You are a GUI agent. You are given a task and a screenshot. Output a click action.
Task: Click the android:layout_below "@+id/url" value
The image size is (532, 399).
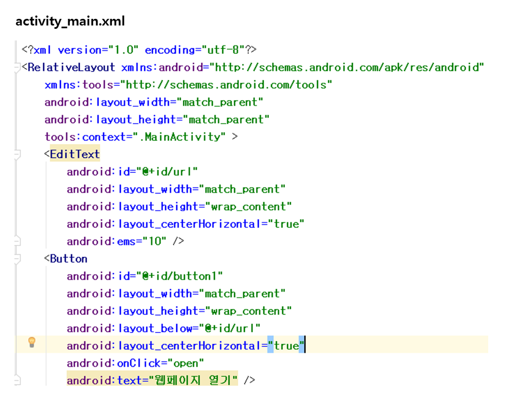tap(229, 329)
